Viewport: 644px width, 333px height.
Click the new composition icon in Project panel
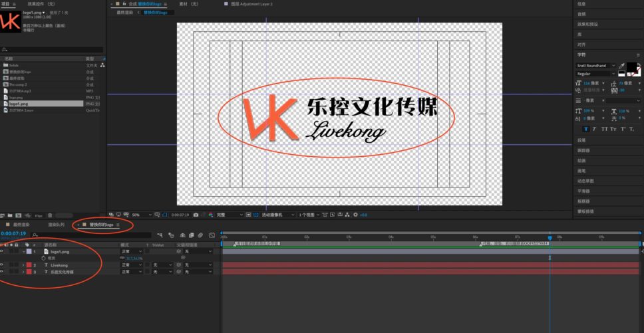(x=19, y=215)
